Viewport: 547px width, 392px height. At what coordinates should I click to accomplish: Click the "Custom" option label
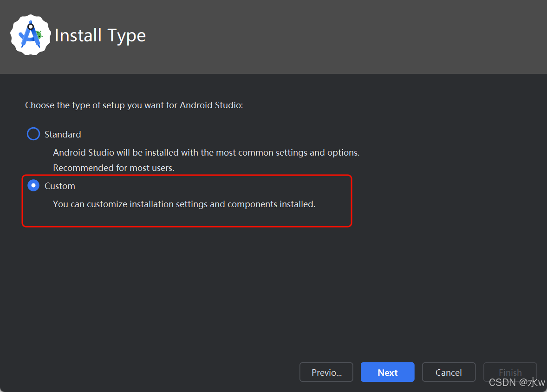click(60, 186)
